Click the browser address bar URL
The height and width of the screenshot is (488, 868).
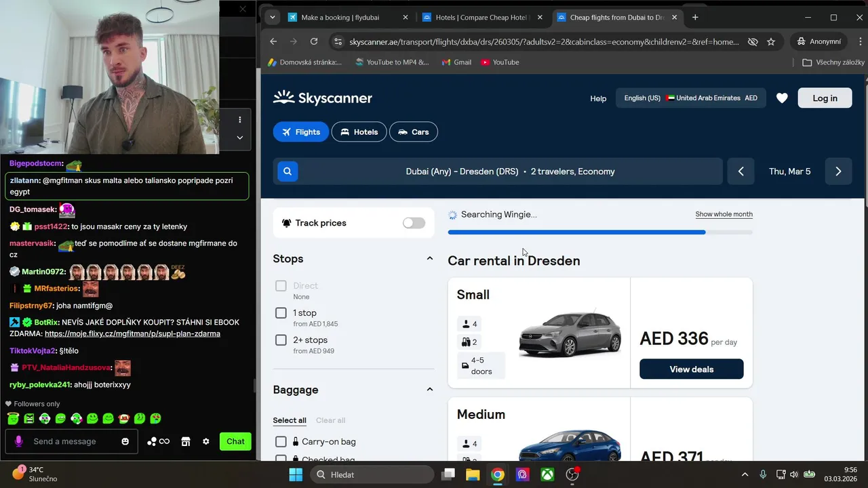point(544,41)
